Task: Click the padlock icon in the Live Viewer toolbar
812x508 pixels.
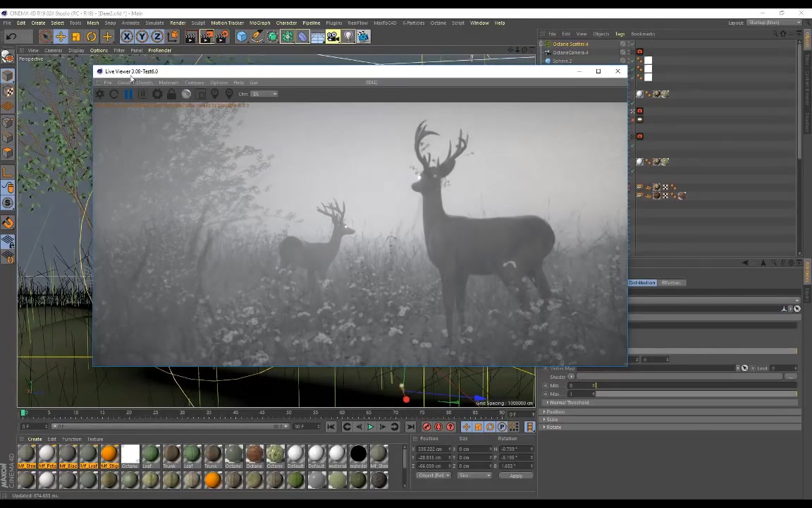Action: point(172,94)
